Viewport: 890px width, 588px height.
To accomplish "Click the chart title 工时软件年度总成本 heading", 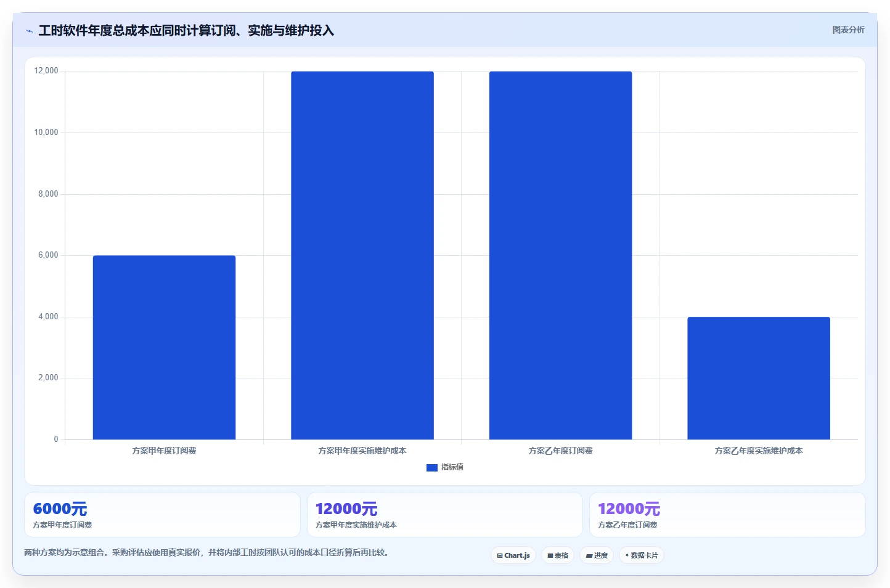I will point(186,31).
